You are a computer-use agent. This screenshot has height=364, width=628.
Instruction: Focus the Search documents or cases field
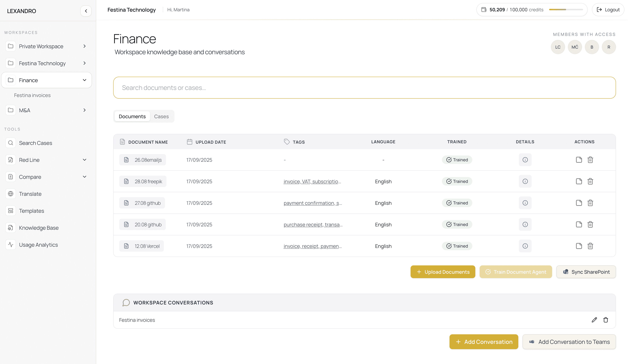coord(364,88)
